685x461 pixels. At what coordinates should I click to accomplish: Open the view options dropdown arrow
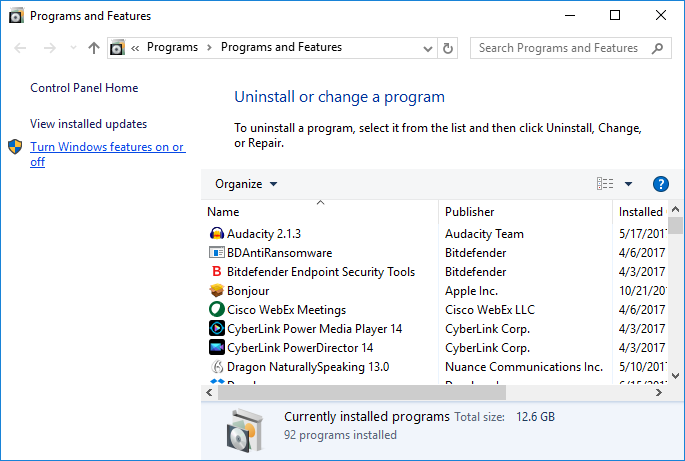point(628,184)
